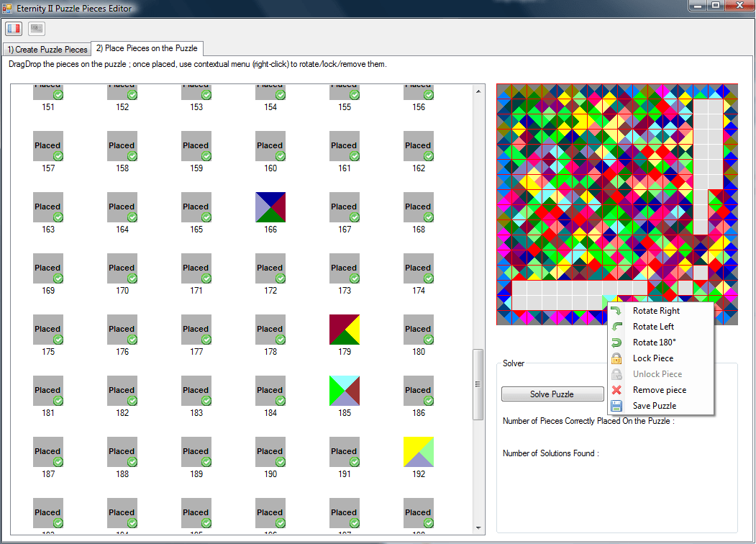Viewport: 756px width, 544px height.
Task: Click green checkmark on piece 158
Action: click(132, 156)
